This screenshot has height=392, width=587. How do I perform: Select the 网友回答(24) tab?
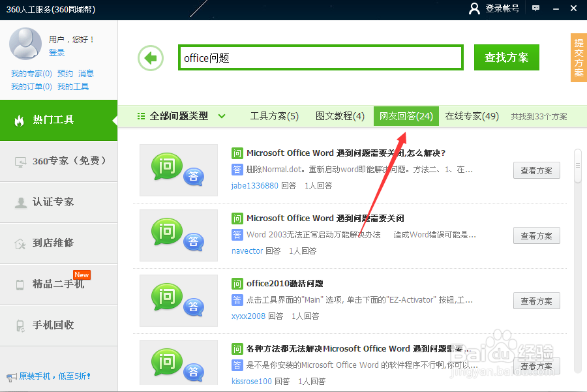pos(406,116)
